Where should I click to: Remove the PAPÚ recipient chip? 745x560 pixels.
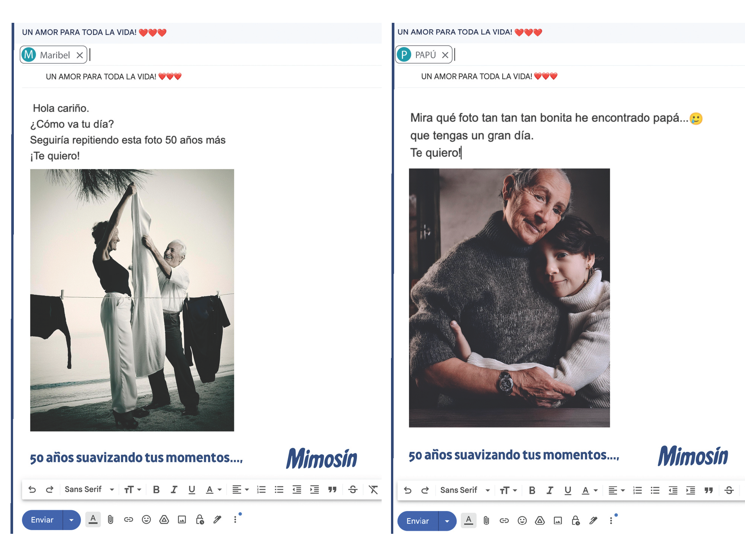click(x=445, y=55)
